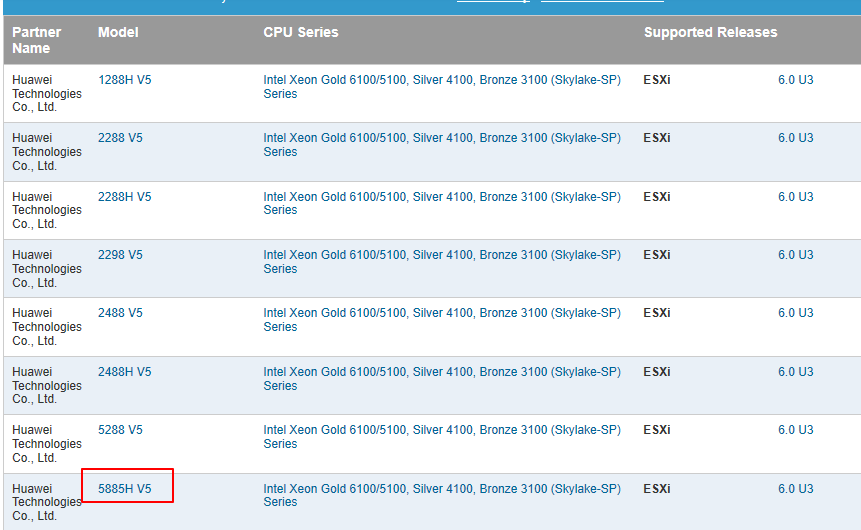Image resolution: width=861 pixels, height=530 pixels.
Task: Select ESXi text in 2488 V5 row
Action: pyautogui.click(x=657, y=313)
